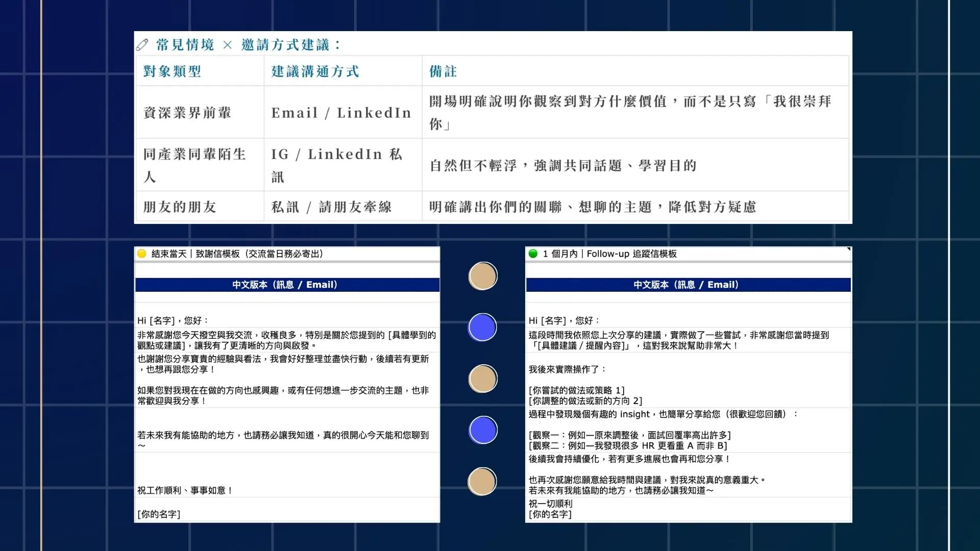Image resolution: width=980 pixels, height=551 pixels.
Task: Click the yellow dot before 結束當天 title
Action: [142, 254]
